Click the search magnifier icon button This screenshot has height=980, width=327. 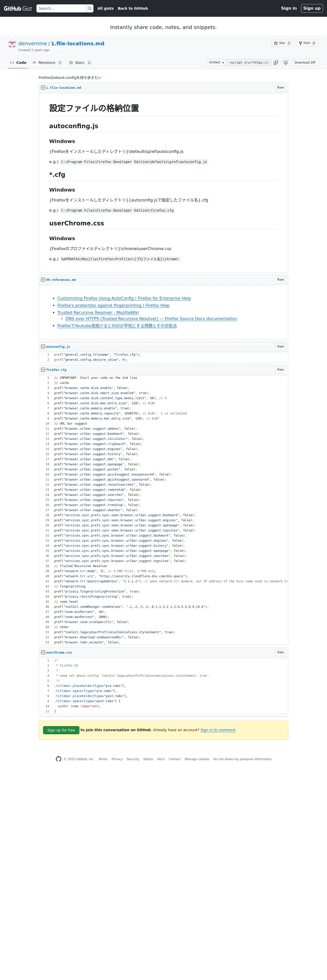point(90,8)
